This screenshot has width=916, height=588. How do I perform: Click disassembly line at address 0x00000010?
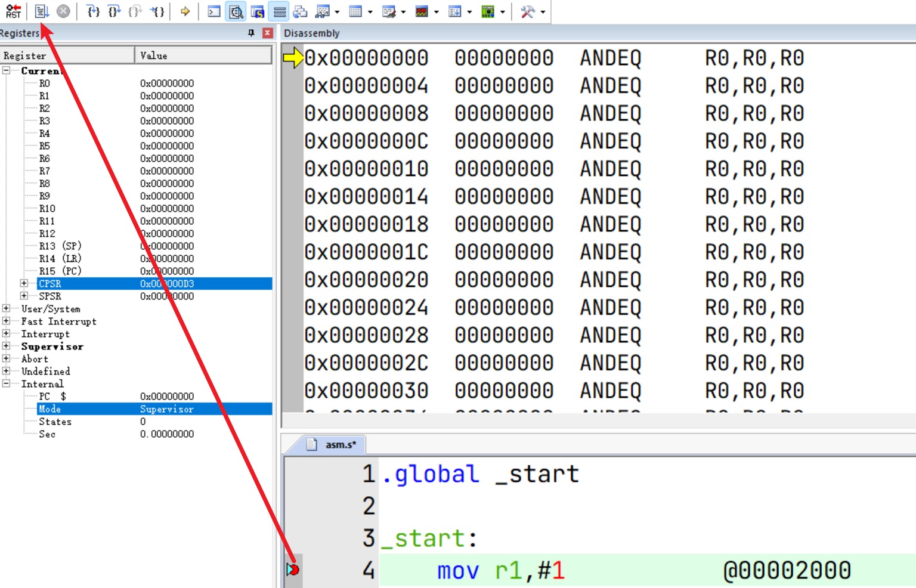point(554,169)
